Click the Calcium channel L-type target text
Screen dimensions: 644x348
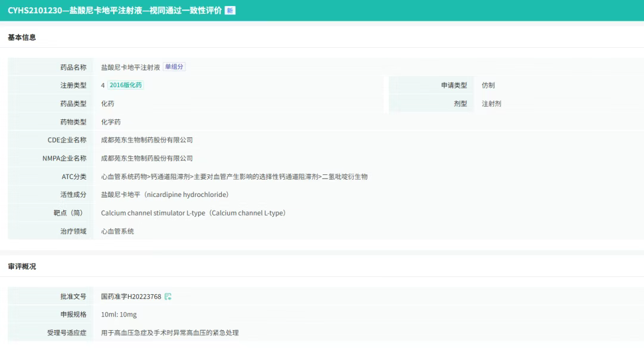pos(193,213)
